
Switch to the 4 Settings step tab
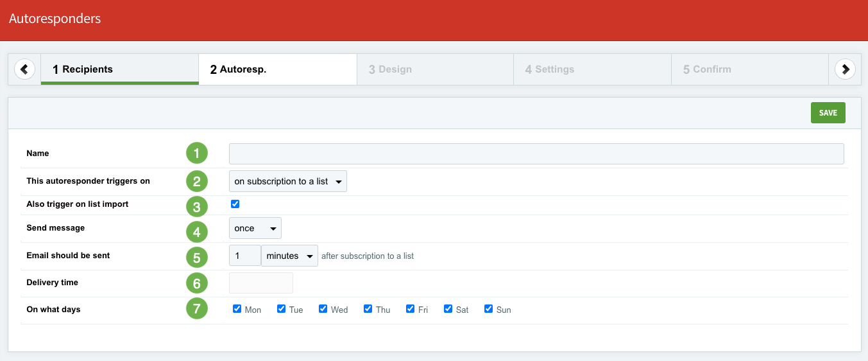(593, 69)
